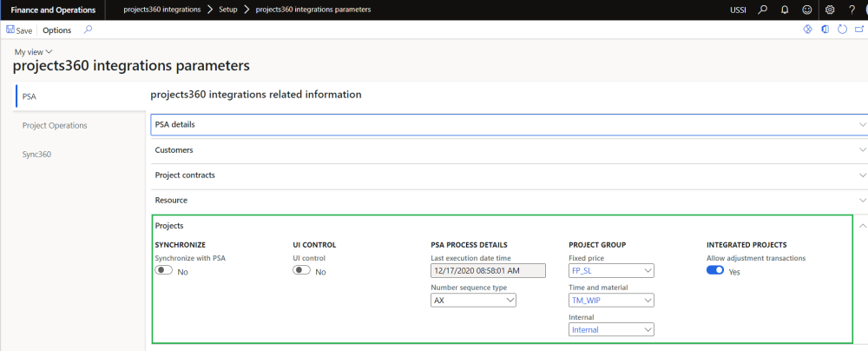Expand the Customers section
This screenshot has width=868, height=351.
tap(509, 150)
